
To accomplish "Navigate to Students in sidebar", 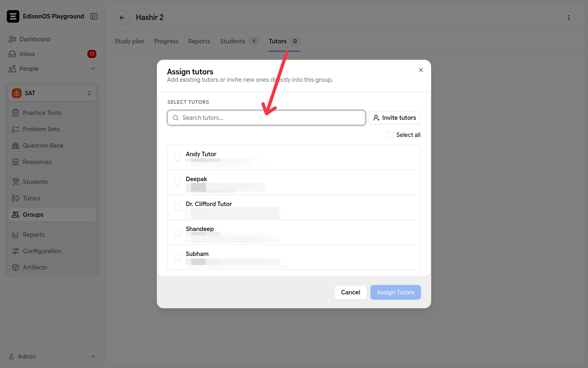I will point(52,182).
